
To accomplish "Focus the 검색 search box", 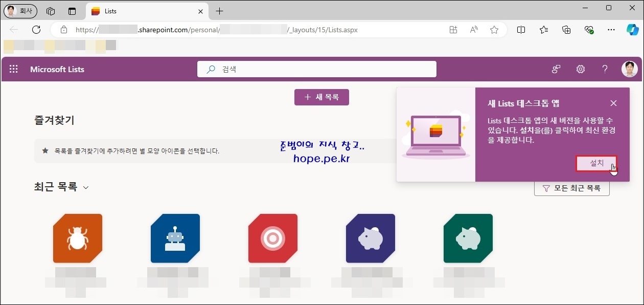I will pyautogui.click(x=317, y=69).
